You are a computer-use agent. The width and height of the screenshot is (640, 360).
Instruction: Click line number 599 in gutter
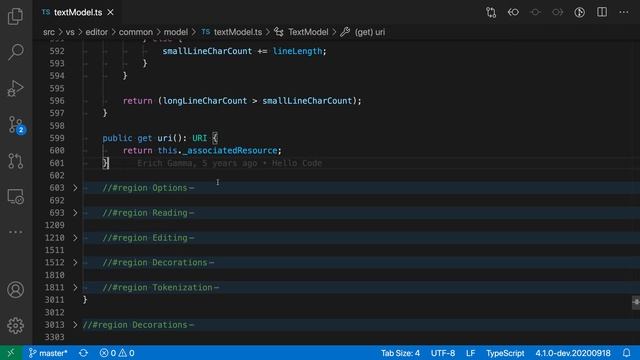click(x=57, y=138)
